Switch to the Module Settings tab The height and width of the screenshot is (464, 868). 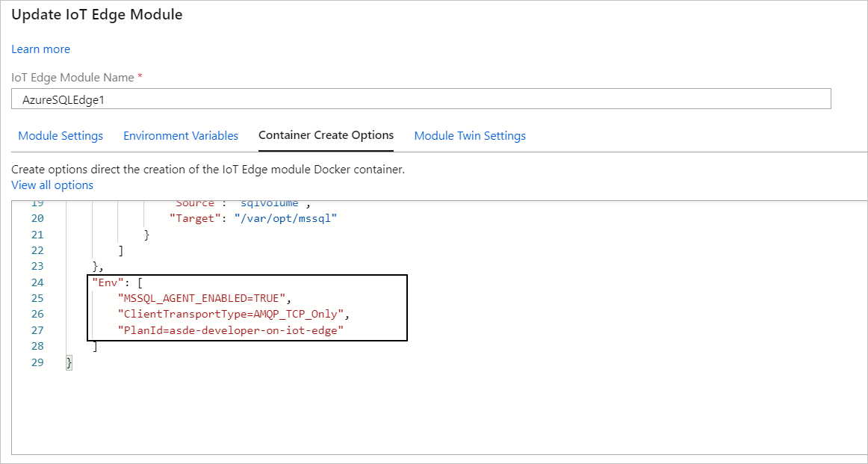(61, 135)
